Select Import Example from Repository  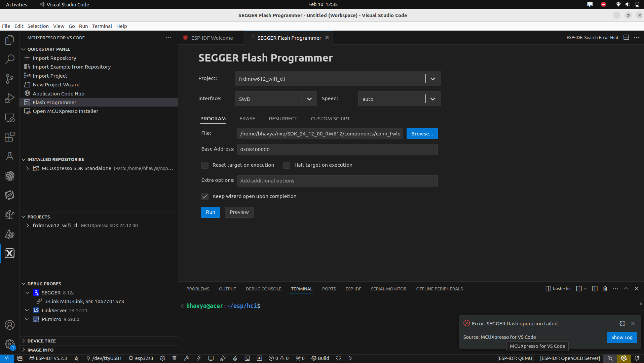(x=72, y=67)
